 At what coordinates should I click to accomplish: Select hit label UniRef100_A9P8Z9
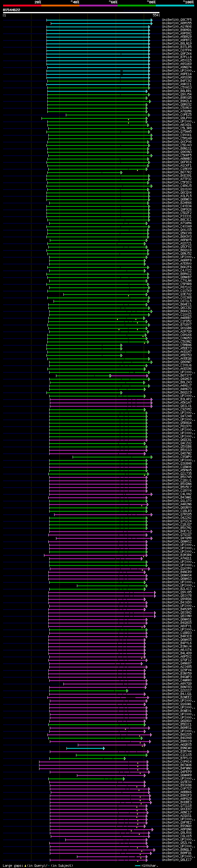177,799
